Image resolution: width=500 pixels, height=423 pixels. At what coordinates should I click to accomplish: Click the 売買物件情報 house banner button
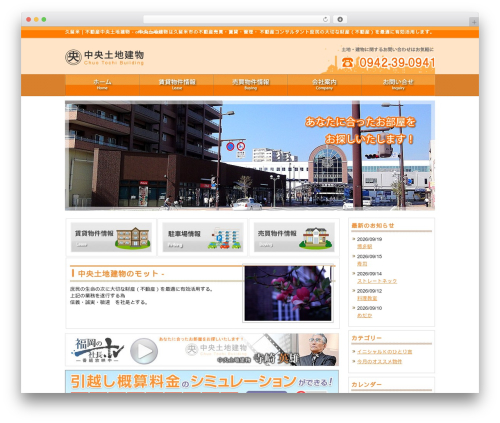tap(294, 237)
